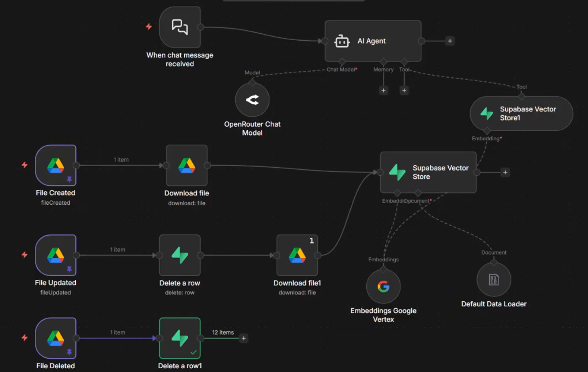Click the fileCreated subtitle text
The image size is (588, 372).
(56, 202)
